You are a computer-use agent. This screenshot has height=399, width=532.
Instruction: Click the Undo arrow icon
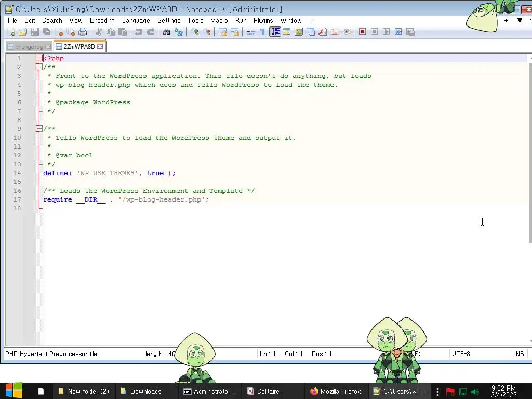click(x=138, y=32)
